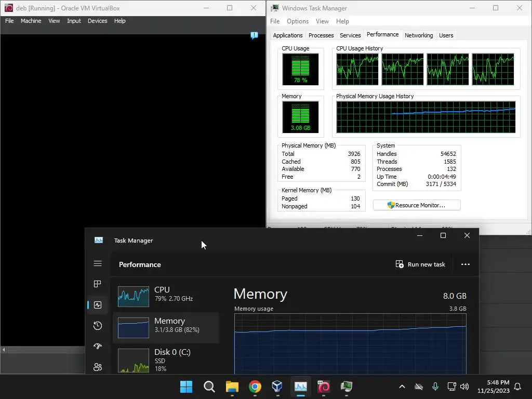Select Memory entry in performance list
Image resolution: width=532 pixels, height=399 pixels.
point(166,327)
